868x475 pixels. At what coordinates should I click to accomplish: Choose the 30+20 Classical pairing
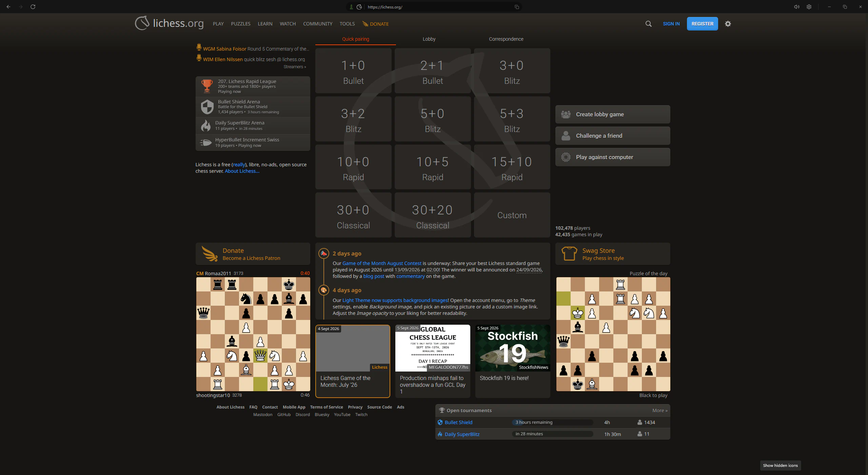(433, 215)
